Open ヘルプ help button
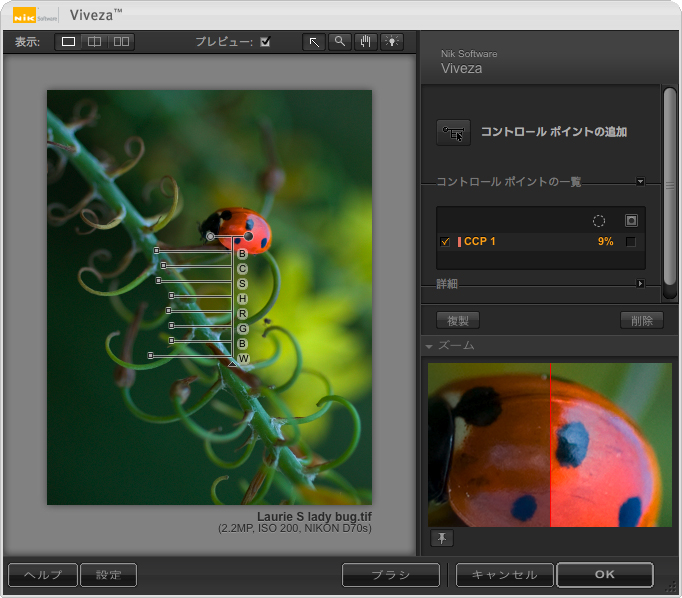Viewport: 682px width, 598px height. [x=43, y=575]
